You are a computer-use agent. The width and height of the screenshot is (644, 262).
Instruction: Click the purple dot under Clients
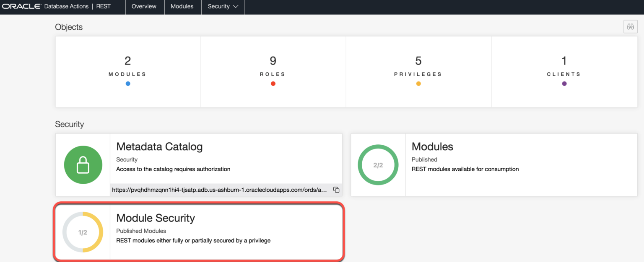click(x=564, y=84)
